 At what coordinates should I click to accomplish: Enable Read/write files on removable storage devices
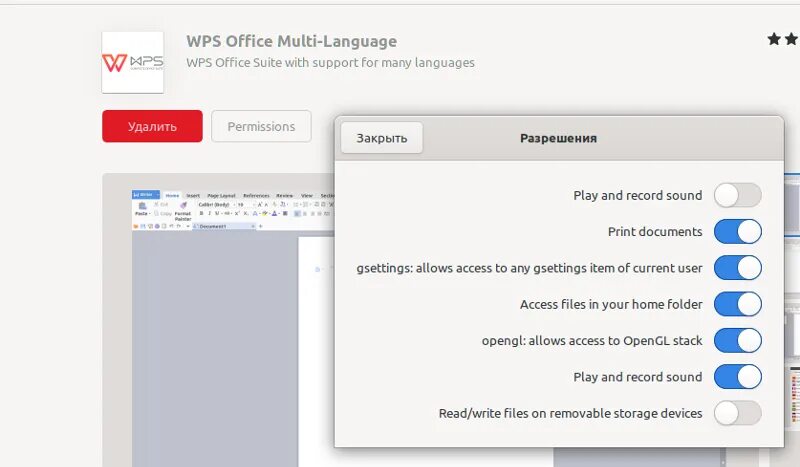coord(738,413)
